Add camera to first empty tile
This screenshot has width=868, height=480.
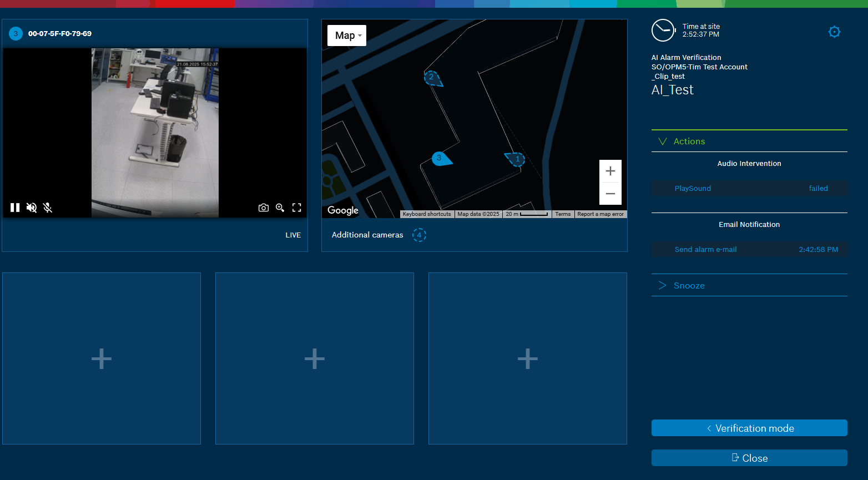[102, 358]
